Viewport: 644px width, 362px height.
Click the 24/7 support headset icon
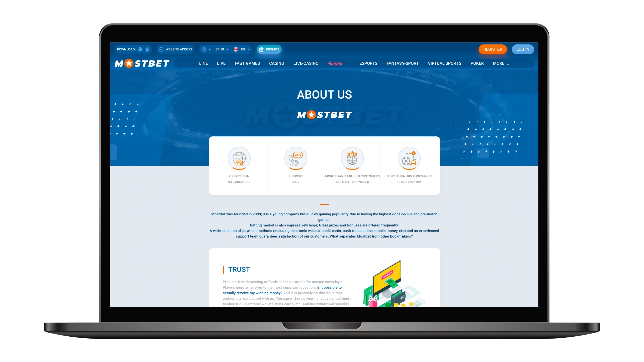click(x=296, y=158)
